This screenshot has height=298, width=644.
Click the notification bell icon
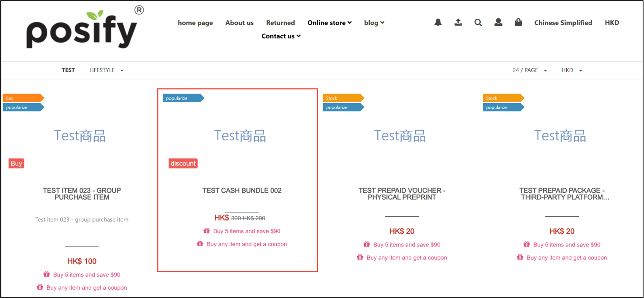[x=438, y=22]
